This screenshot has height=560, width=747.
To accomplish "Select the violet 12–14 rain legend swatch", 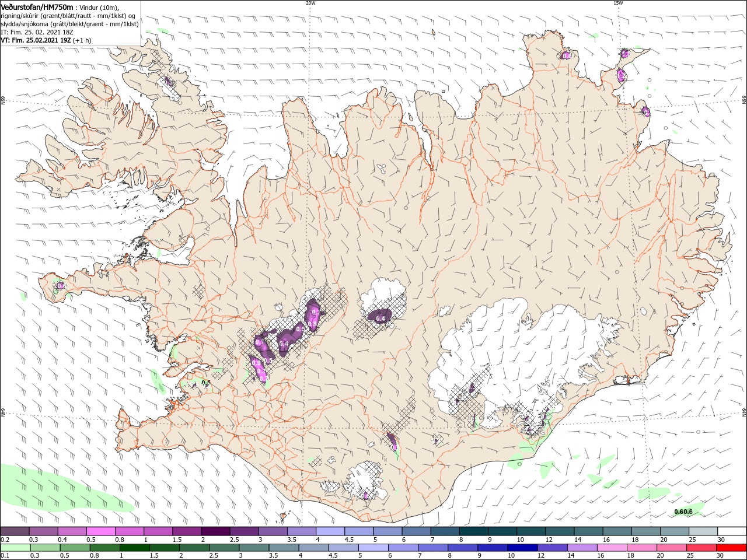I will [552, 548].
